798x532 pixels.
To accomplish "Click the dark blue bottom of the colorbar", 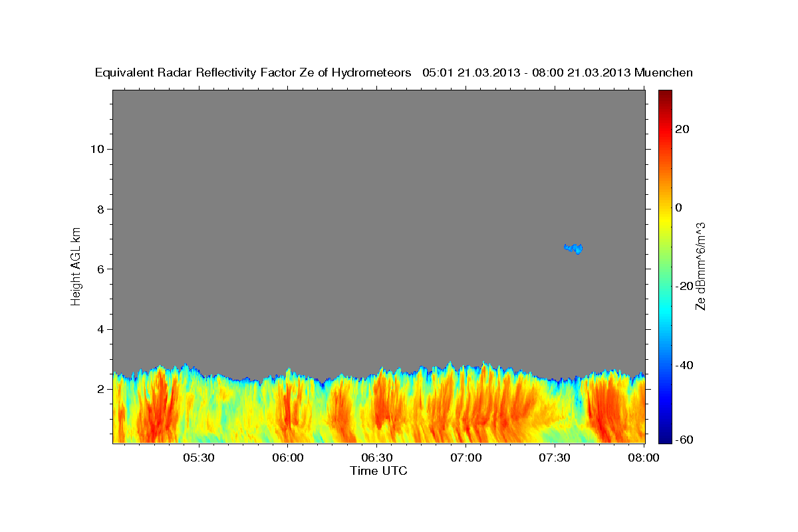I will pos(665,436).
